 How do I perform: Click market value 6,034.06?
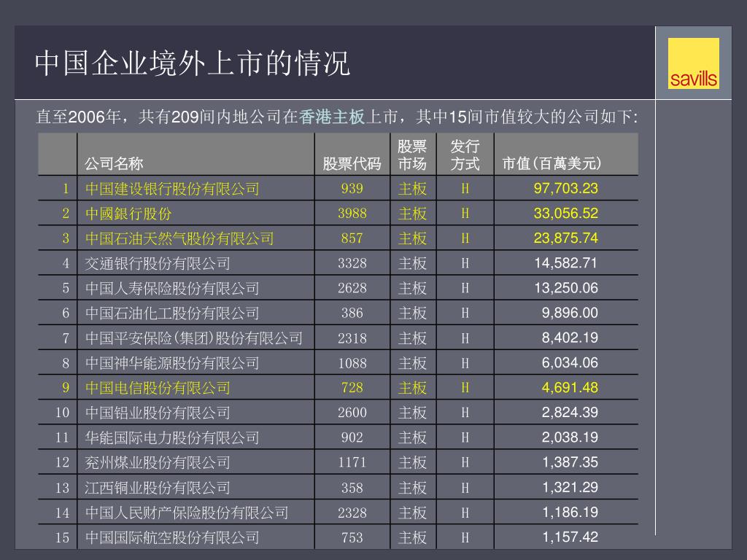[x=570, y=362]
